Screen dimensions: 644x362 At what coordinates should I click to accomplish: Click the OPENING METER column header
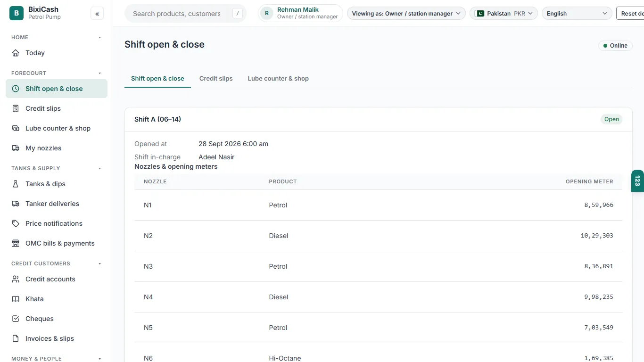pos(589,181)
